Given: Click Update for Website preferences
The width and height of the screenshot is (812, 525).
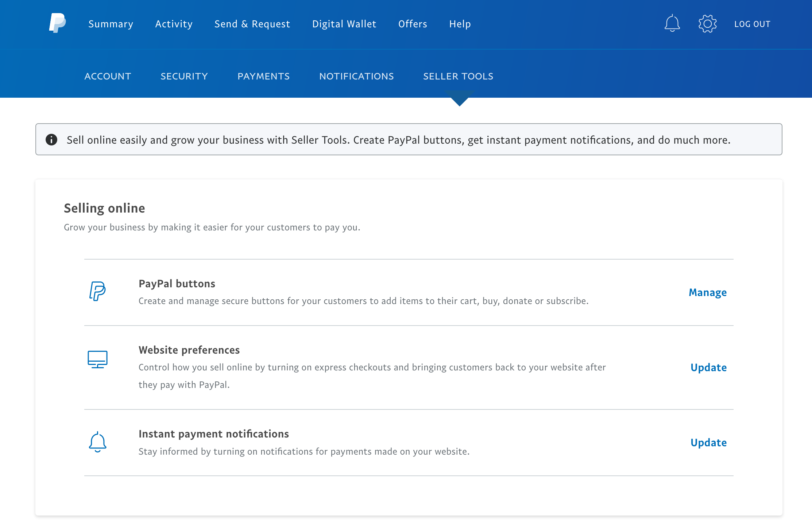Looking at the screenshot, I should (x=709, y=367).
